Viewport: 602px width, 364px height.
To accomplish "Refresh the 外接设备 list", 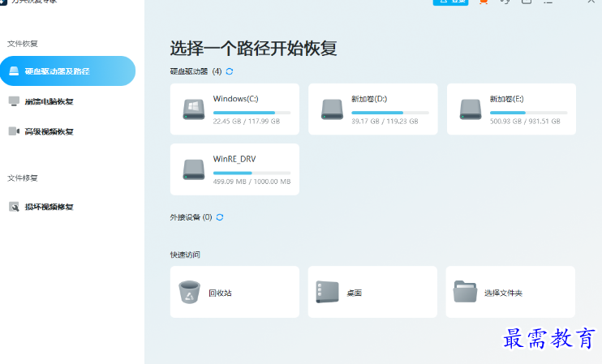I will (x=220, y=217).
